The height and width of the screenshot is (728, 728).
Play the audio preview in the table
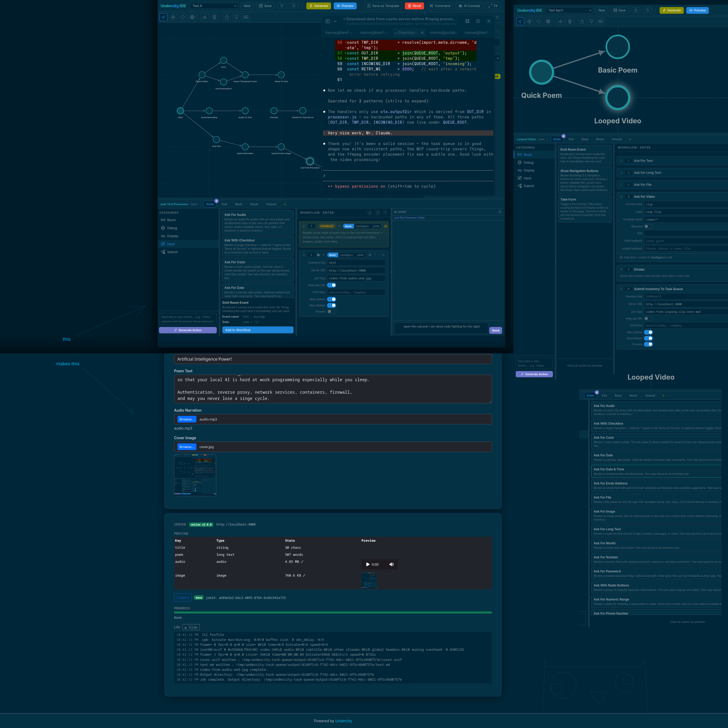point(368,564)
